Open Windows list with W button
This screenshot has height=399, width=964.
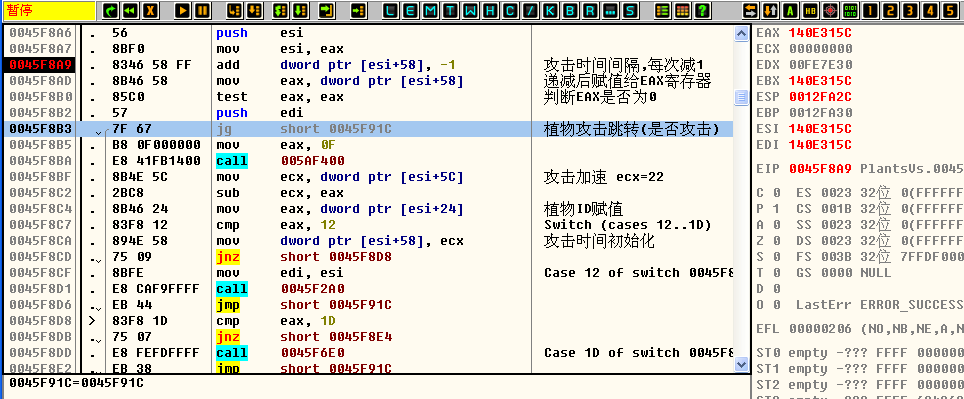coord(471,10)
